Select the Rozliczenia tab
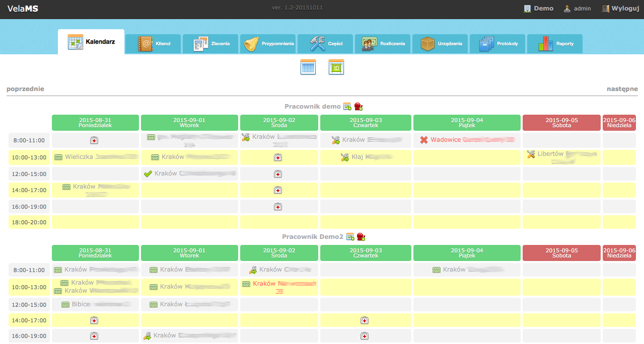644x344 pixels. pos(382,44)
